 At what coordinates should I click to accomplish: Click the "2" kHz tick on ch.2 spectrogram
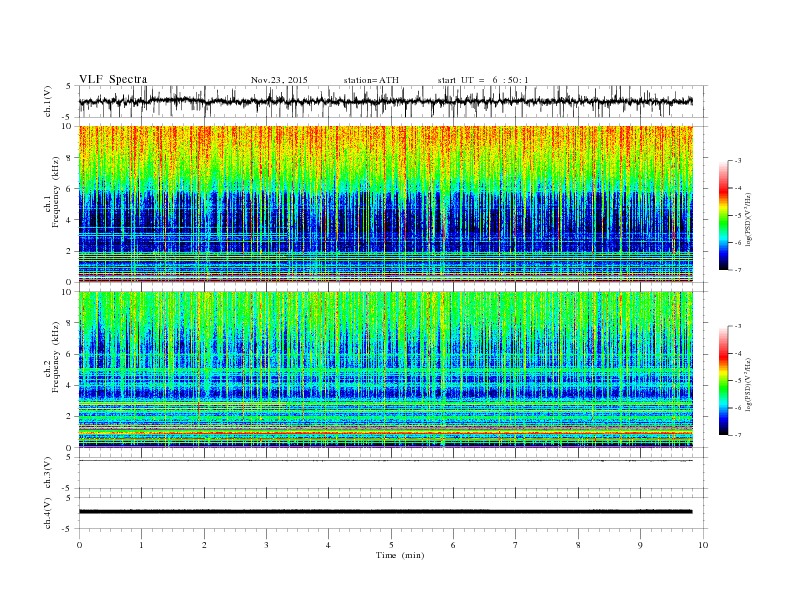pyautogui.click(x=69, y=417)
